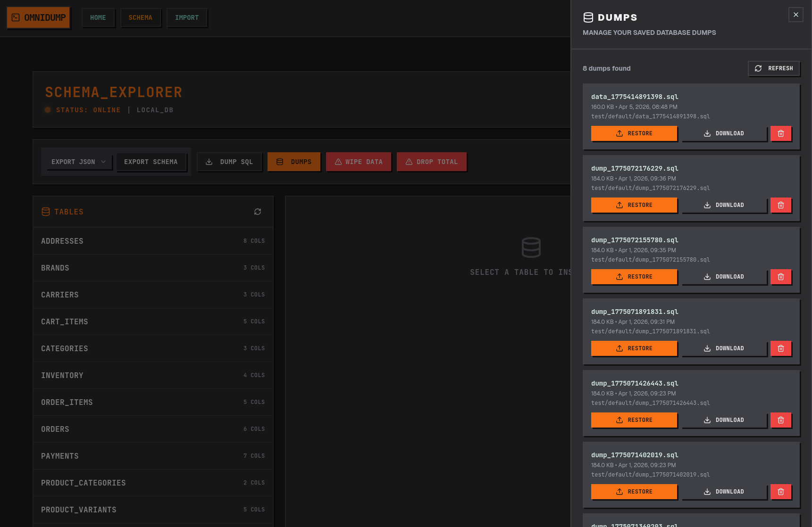The image size is (812, 527).
Task: Click the OMNIDUMP terminal logo icon
Action: 16,17
